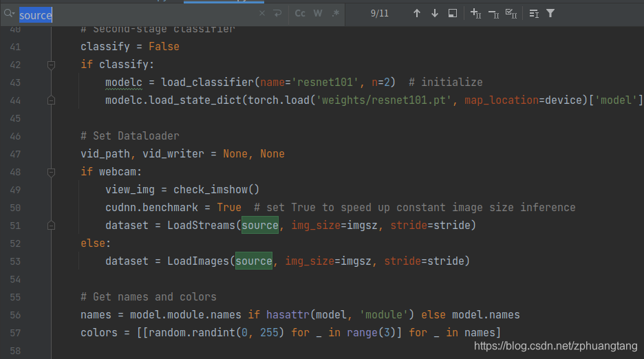
Task: Click 'vid_path, vid_writer' on line 47
Action: click(x=142, y=153)
